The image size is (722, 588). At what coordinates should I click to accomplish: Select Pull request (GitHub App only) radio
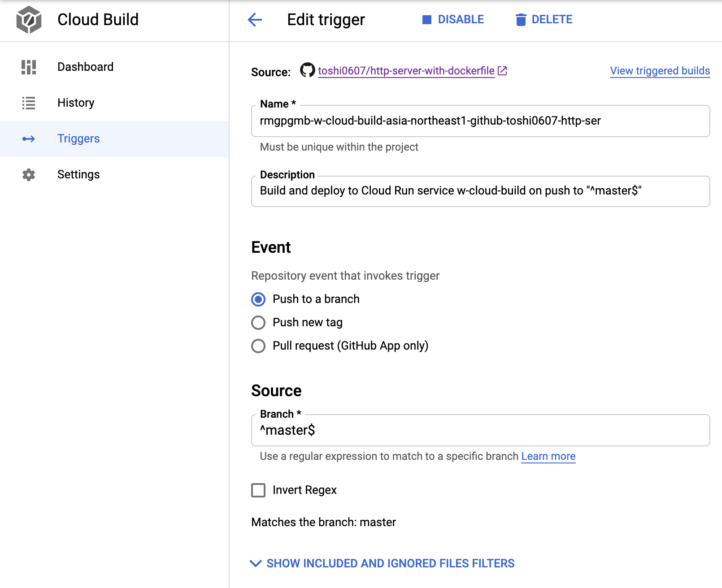coord(258,346)
